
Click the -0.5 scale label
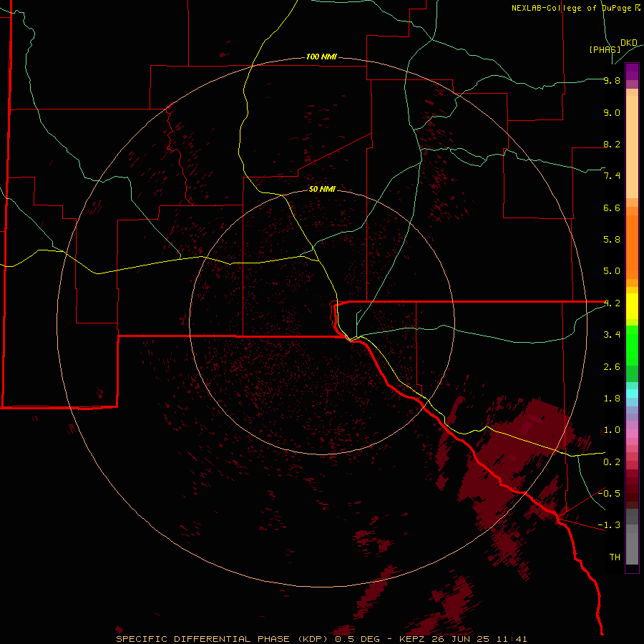point(609,493)
